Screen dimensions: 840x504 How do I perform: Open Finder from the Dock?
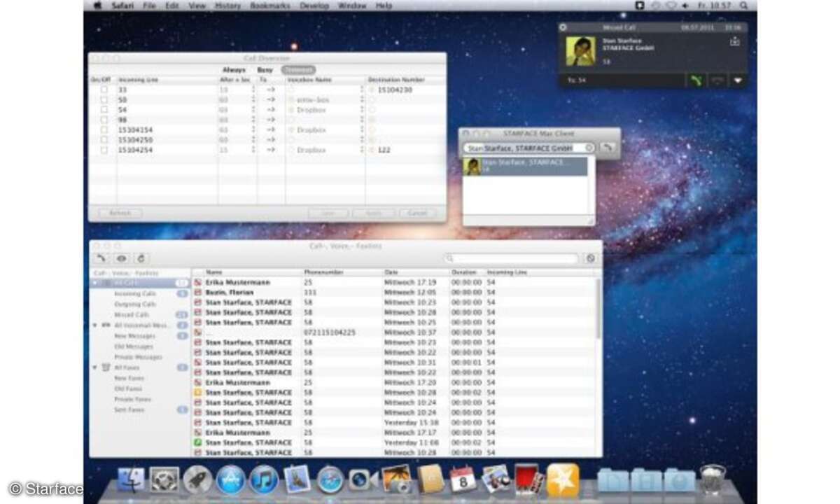coord(130,480)
